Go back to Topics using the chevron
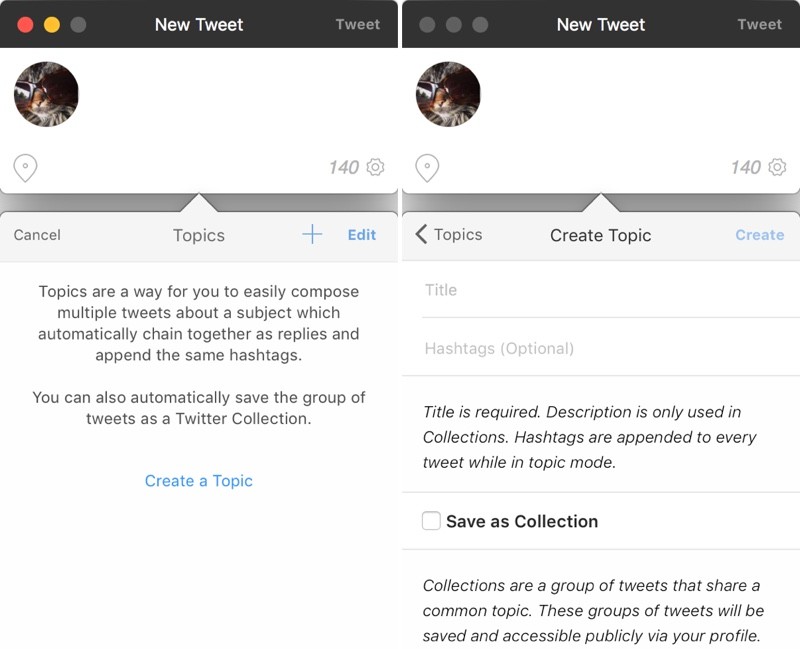Viewport: 800px width, 649px height. [421, 235]
